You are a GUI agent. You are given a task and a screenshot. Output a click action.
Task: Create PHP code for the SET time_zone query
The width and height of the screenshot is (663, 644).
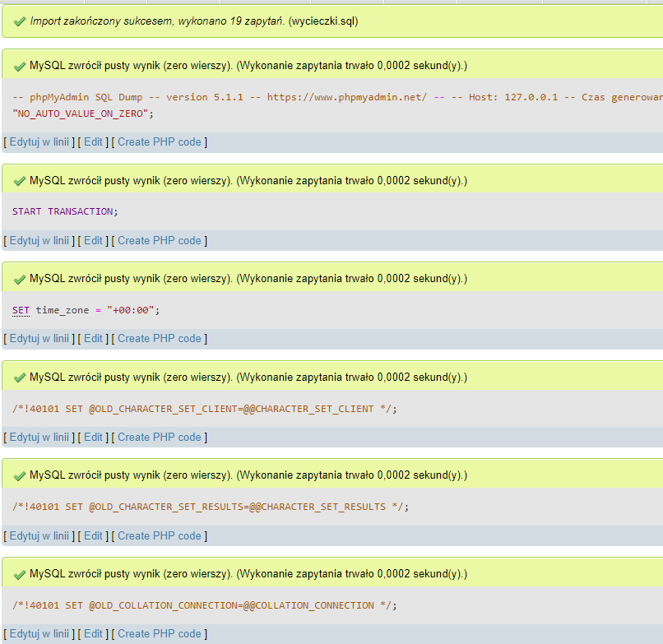(x=159, y=338)
